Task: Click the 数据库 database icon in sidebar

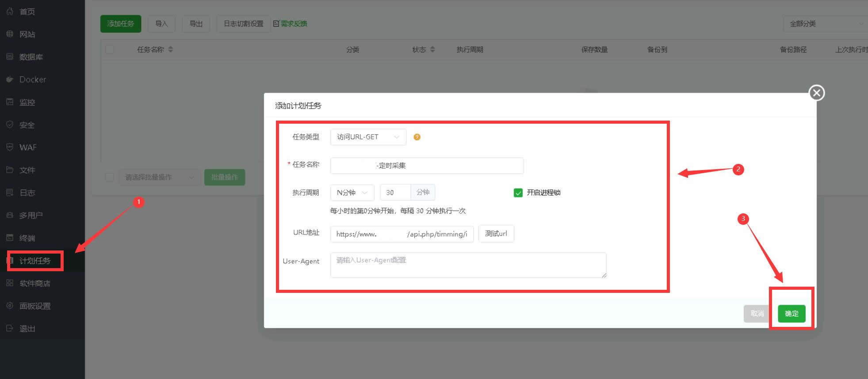Action: pyautogui.click(x=10, y=57)
